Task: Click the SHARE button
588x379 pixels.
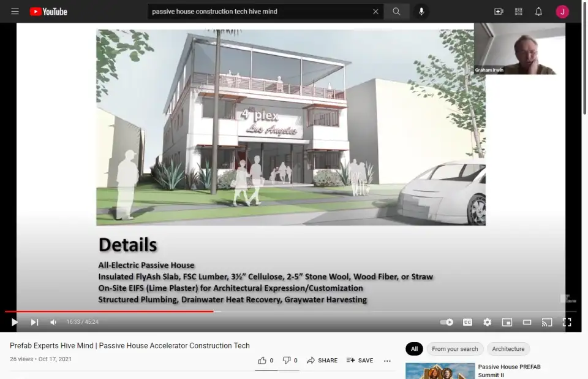Action: tap(322, 361)
